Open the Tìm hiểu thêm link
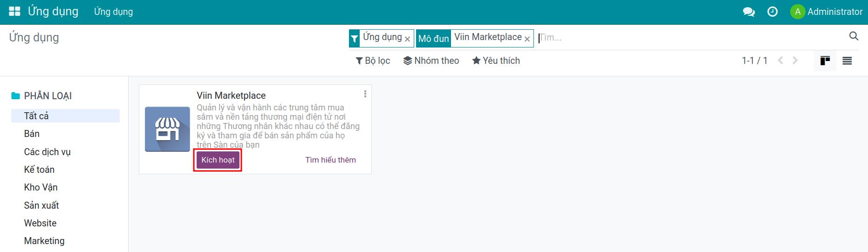Screen dimensions: 868x252 coord(330,160)
